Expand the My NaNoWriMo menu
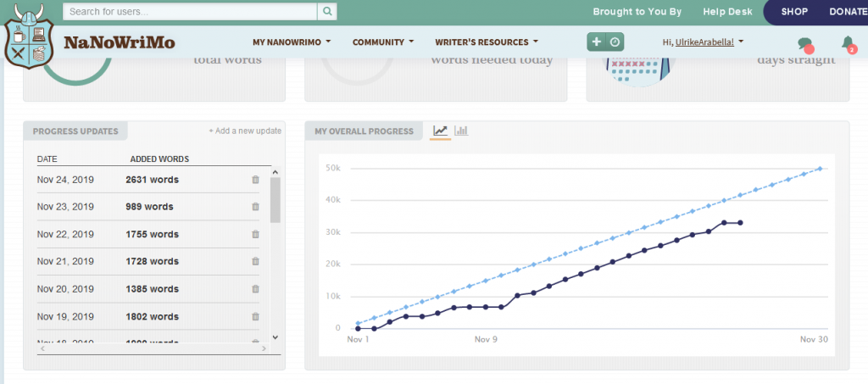This screenshot has height=384, width=868. pos(292,42)
